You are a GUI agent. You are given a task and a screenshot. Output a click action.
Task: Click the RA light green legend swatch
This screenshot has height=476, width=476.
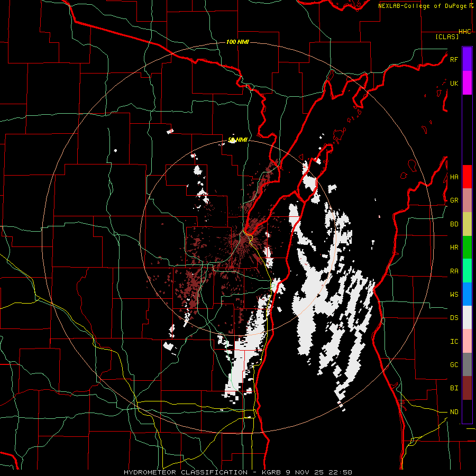pos(467,271)
